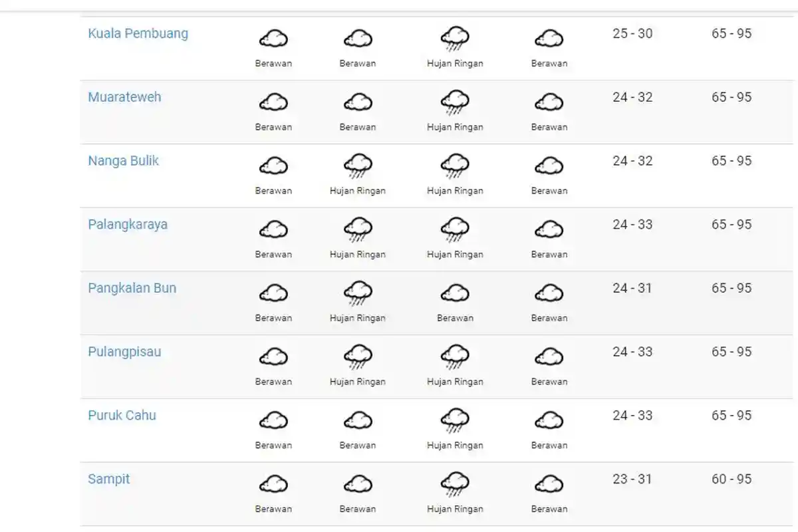The height and width of the screenshot is (532, 798).
Task: Open the Sampit city link
Action: coord(109,479)
